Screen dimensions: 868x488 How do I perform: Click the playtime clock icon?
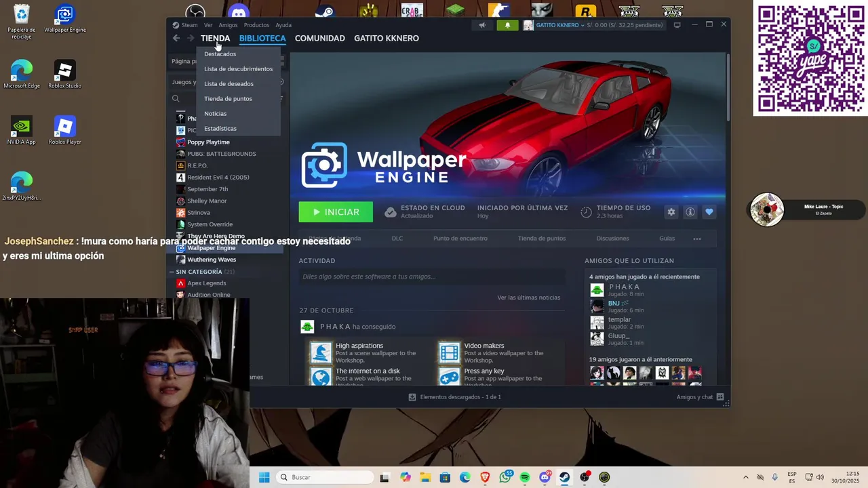586,212
